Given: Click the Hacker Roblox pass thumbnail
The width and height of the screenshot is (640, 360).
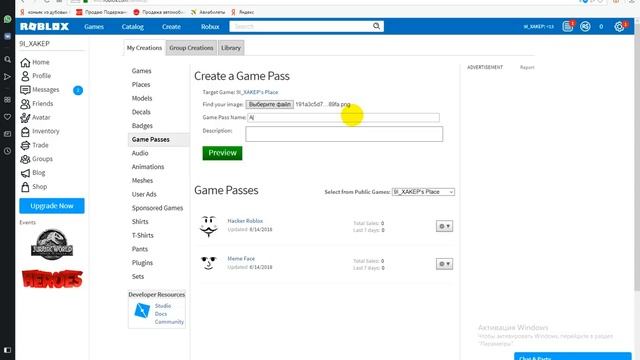Looking at the screenshot, I should pos(209,226).
